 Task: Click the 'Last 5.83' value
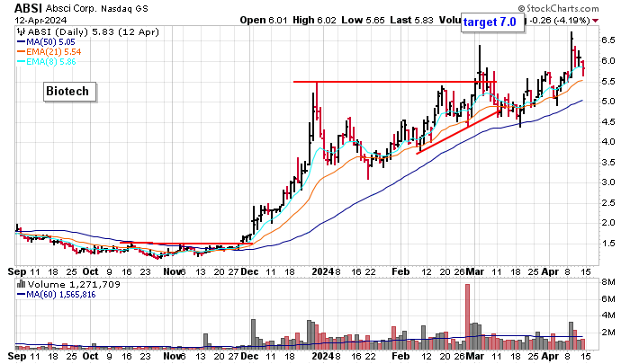(411, 20)
